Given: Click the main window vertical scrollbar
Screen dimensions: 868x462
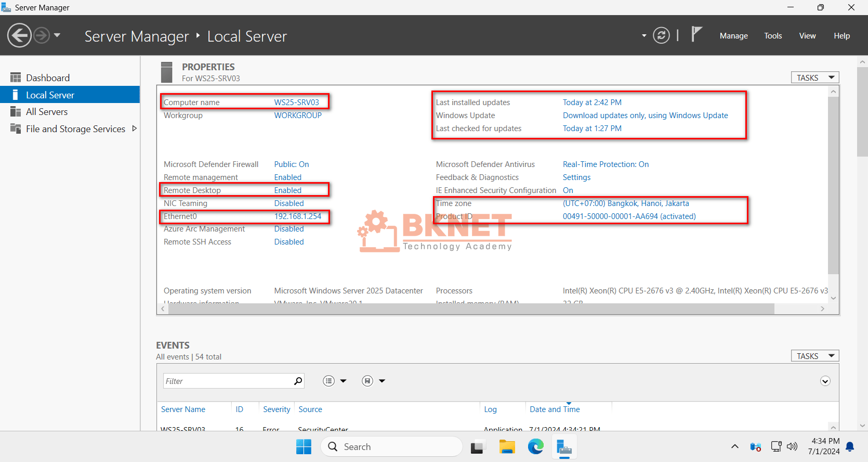Looking at the screenshot, I should point(862,112).
